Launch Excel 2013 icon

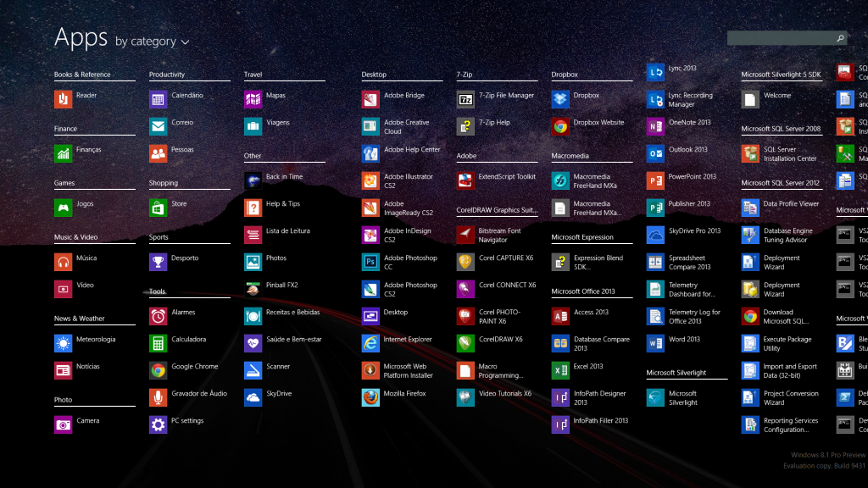(x=559, y=370)
